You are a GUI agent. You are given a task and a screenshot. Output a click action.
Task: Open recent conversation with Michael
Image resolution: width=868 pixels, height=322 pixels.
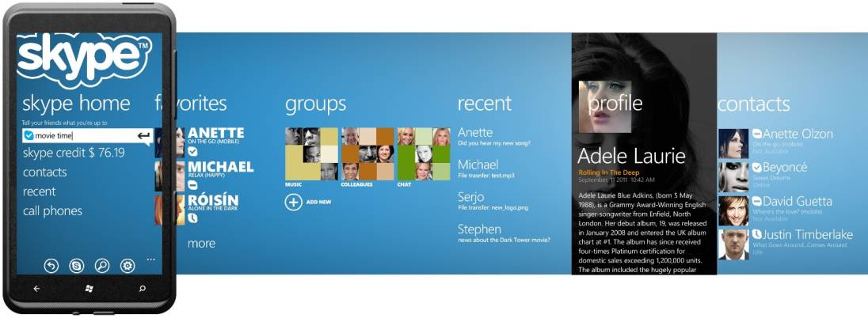(478, 165)
